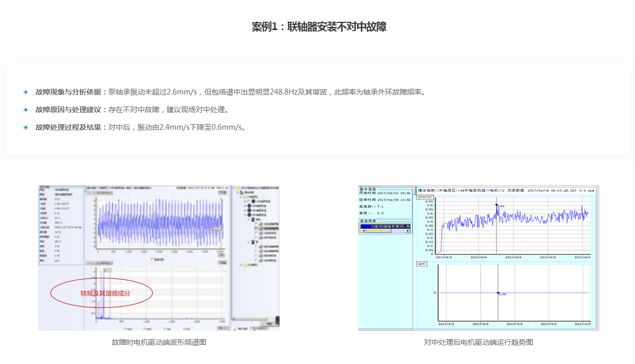The height and width of the screenshot is (364, 635).
Task: Open the post-alignment trend chart image
Action: click(x=478, y=258)
